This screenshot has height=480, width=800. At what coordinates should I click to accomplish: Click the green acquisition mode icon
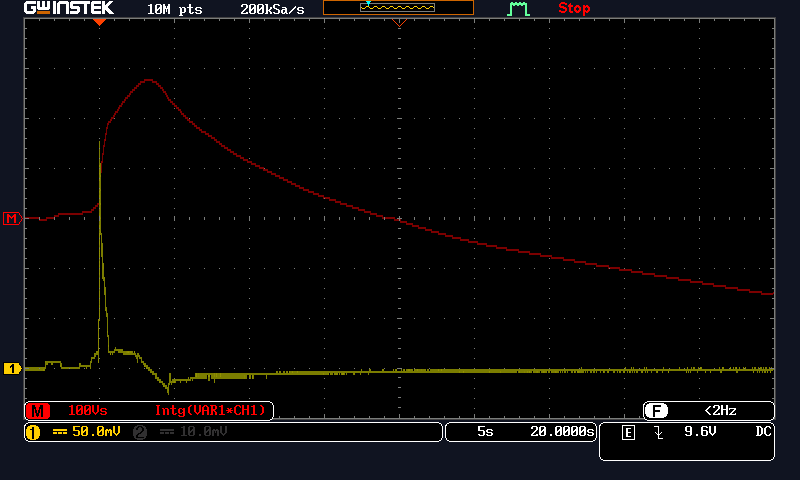point(518,9)
